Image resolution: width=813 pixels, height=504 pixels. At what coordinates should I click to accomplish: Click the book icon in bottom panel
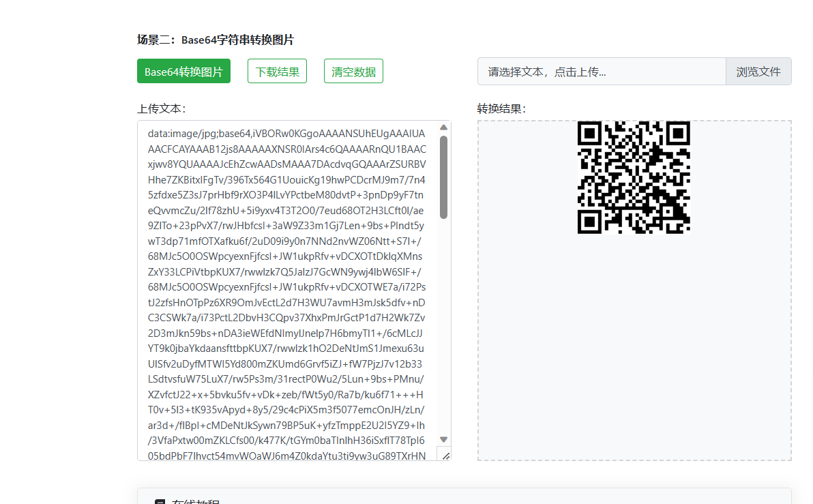click(160, 503)
